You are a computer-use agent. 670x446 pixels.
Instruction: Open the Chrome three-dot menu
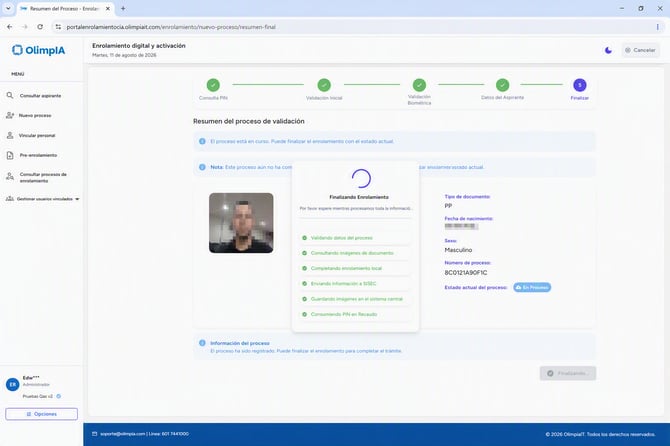pyautogui.click(x=657, y=27)
